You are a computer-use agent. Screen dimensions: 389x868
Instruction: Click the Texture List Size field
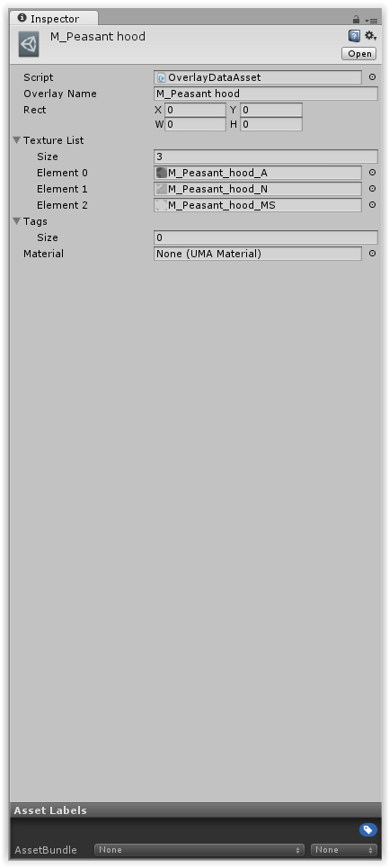tap(266, 157)
